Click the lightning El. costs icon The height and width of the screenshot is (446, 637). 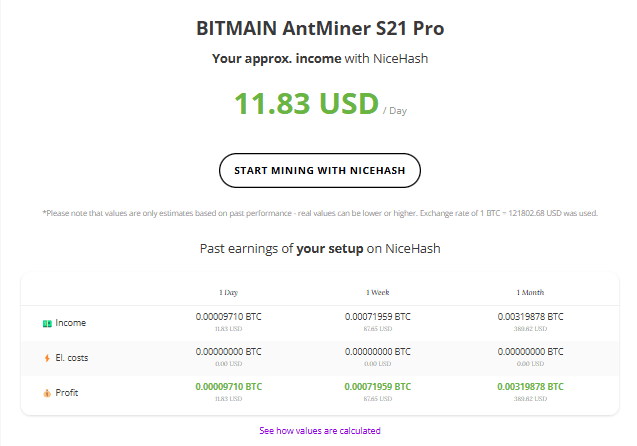(x=47, y=357)
